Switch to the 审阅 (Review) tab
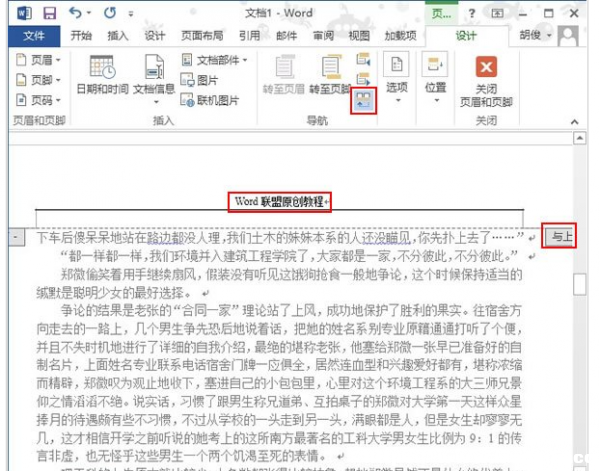600x471 pixels. 323,36
